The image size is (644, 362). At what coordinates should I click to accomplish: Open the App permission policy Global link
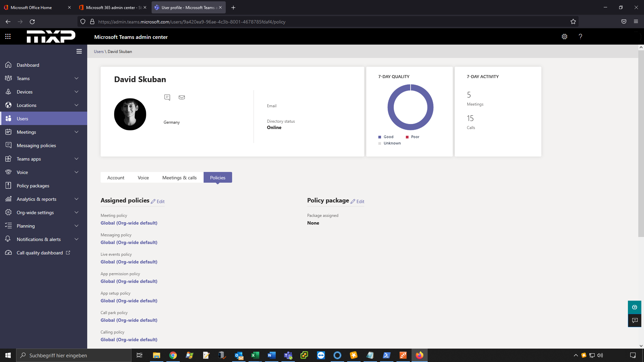tap(129, 281)
